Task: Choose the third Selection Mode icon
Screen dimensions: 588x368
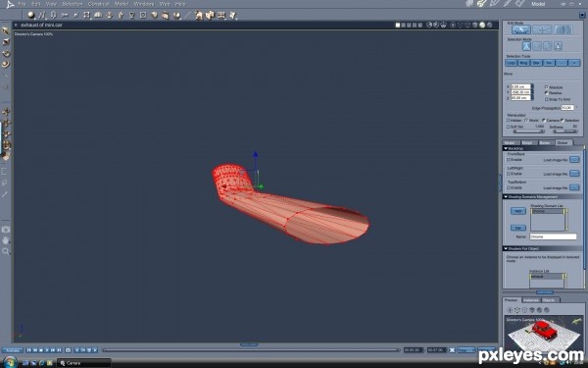Action: tap(548, 46)
